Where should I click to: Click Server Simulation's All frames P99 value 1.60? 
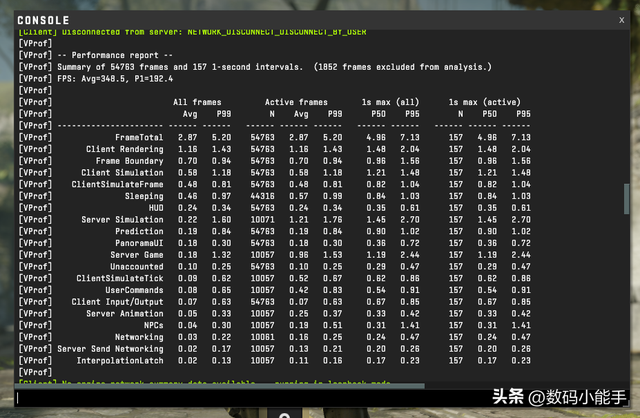pos(221,220)
